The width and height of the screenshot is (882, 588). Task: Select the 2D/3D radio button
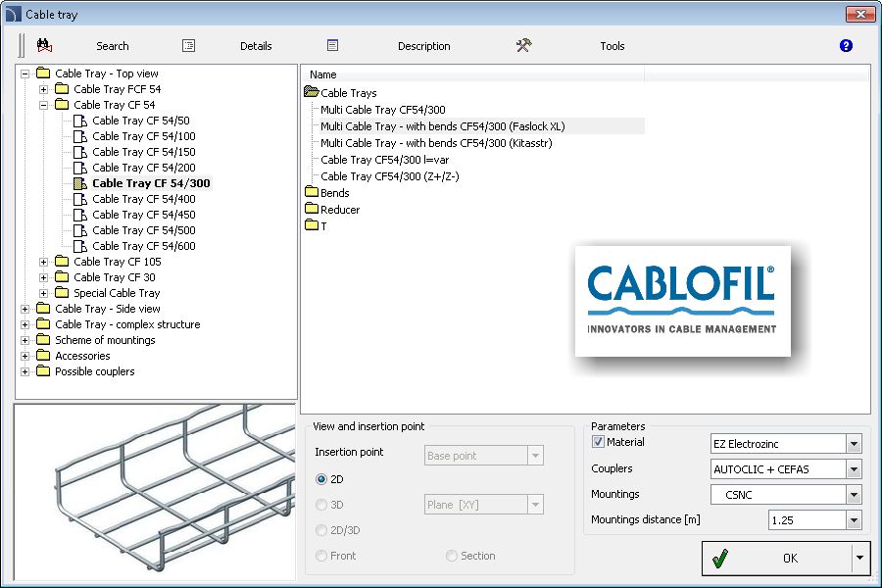click(321, 530)
